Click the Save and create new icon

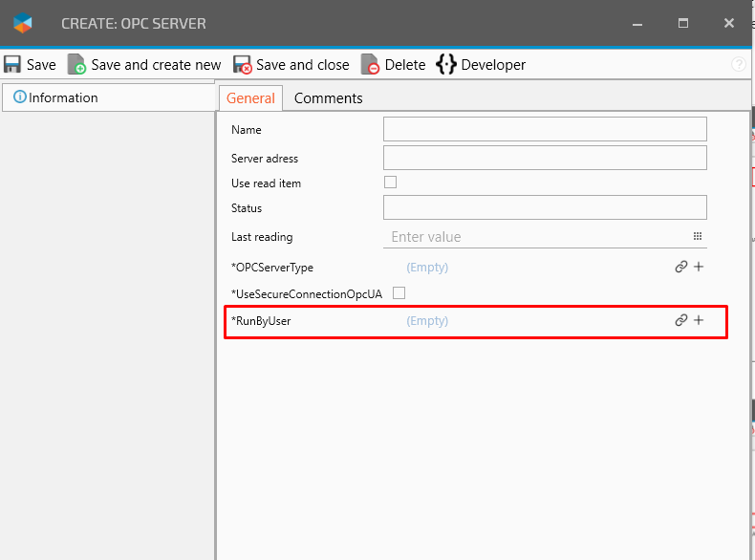(x=77, y=65)
